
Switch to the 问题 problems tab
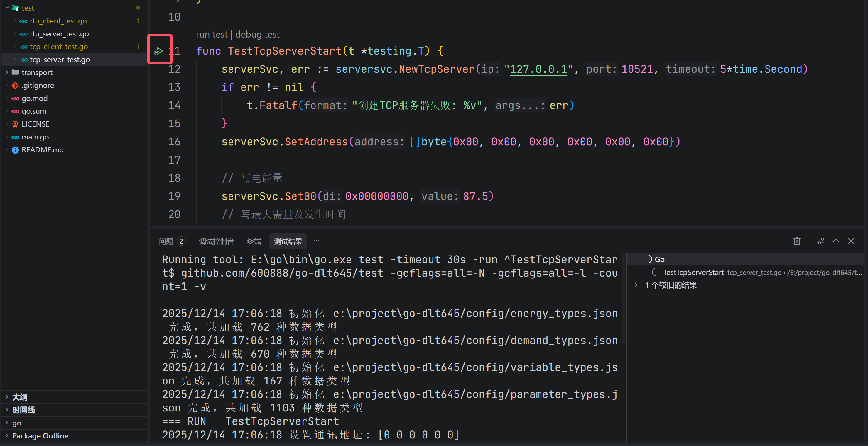(166, 241)
